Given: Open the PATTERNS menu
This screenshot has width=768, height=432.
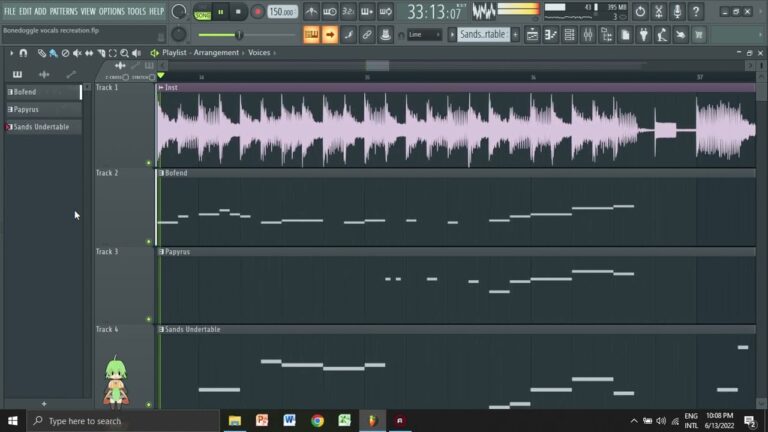Looking at the screenshot, I should tap(64, 11).
